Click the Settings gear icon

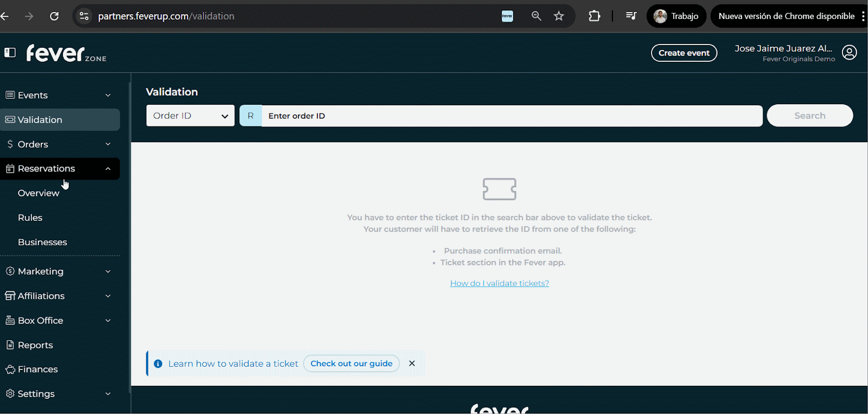10,393
